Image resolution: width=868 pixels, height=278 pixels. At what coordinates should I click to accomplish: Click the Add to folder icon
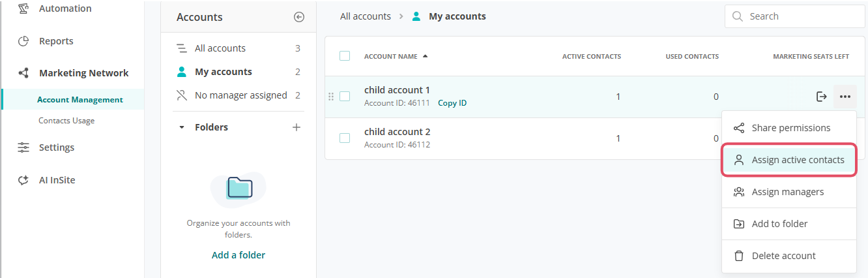pos(739,224)
